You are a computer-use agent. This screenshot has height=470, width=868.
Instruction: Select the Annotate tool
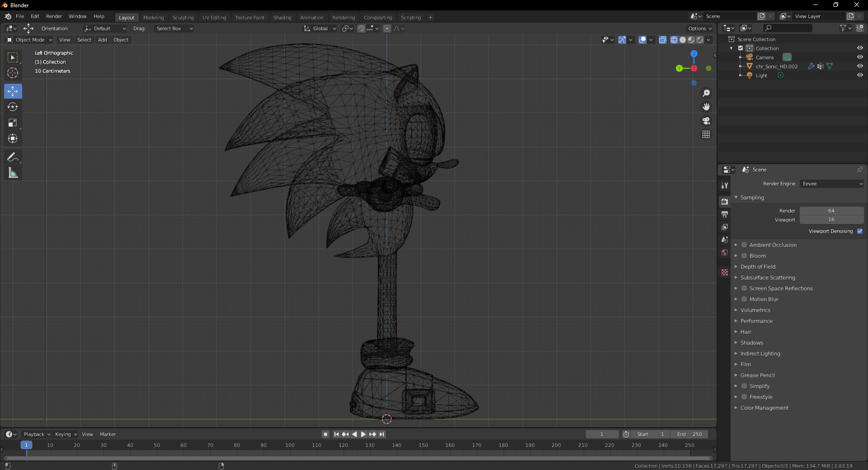click(13, 157)
